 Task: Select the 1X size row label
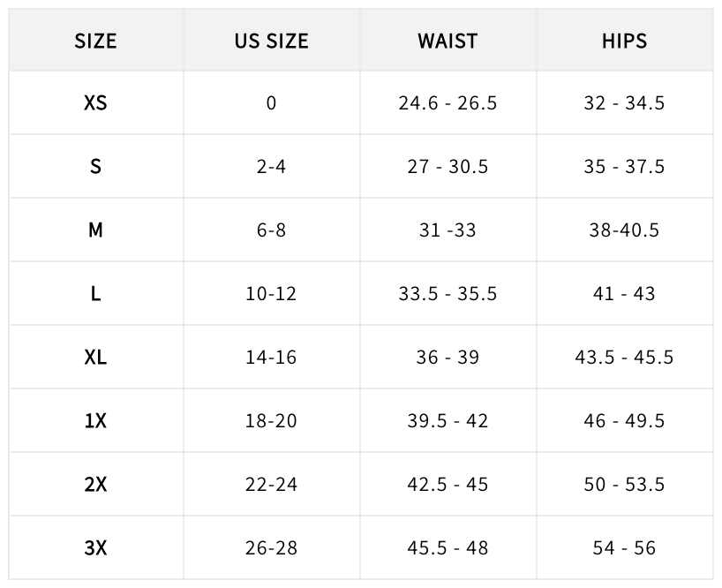pyautogui.click(x=95, y=421)
